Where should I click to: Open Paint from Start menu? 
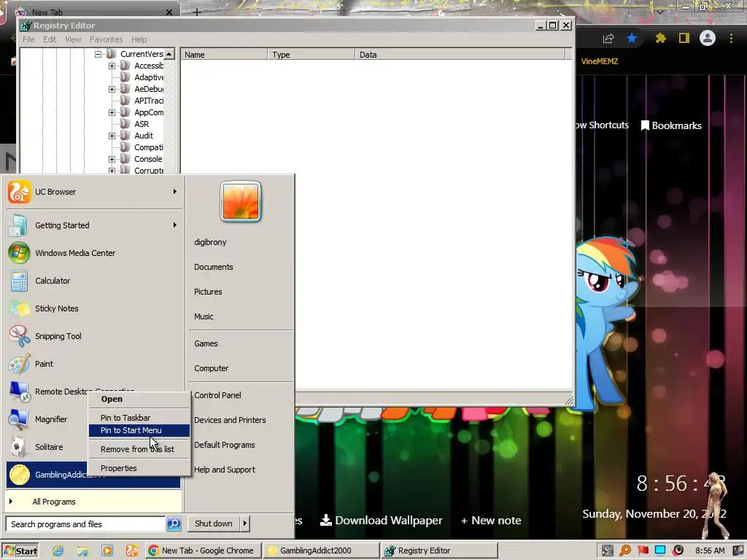(x=93, y=363)
